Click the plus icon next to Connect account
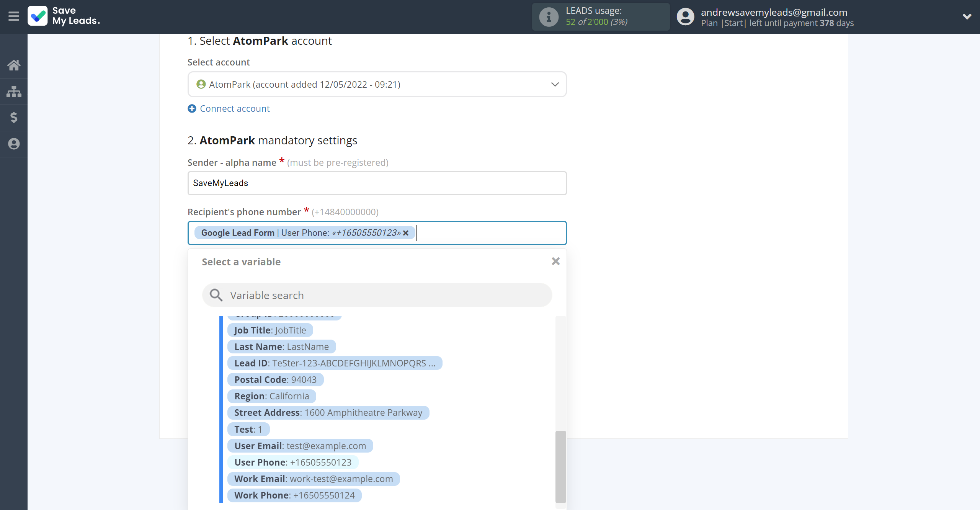 pyautogui.click(x=192, y=109)
